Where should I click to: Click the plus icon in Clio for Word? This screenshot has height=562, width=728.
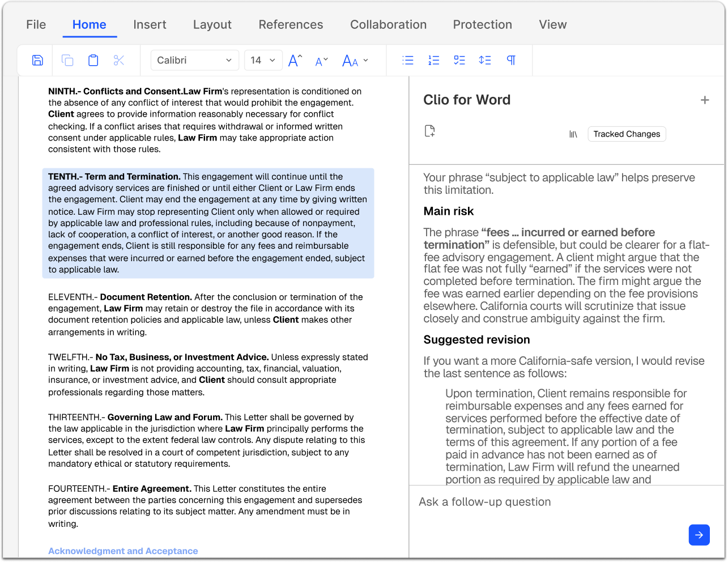[x=705, y=100]
